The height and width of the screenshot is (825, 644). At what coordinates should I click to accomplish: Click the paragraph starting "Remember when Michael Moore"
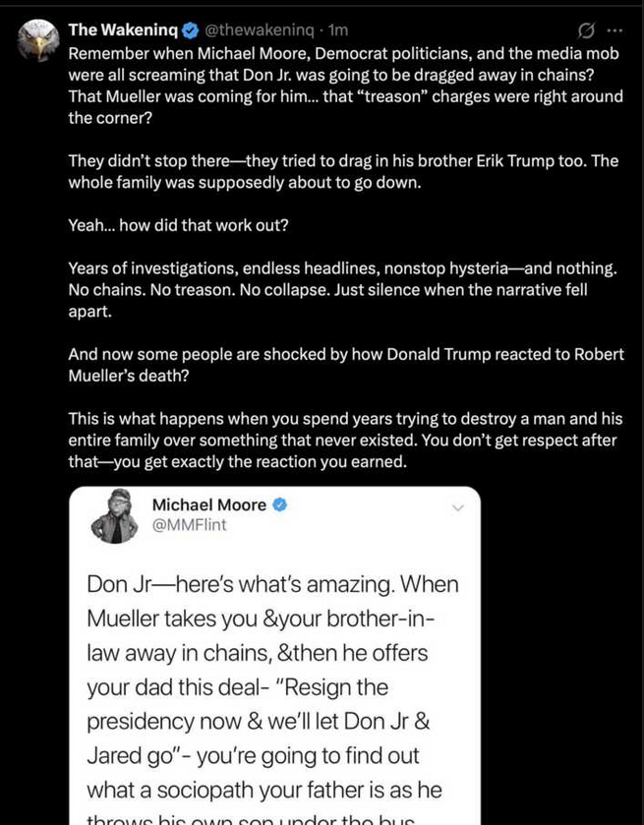pyautogui.click(x=344, y=85)
